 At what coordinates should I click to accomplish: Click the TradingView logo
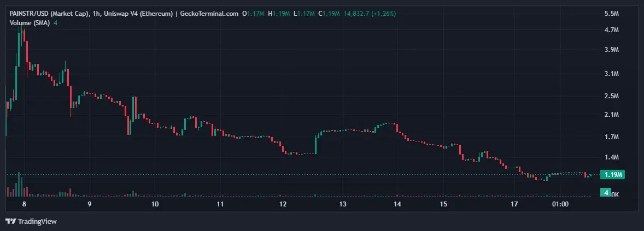pos(31,222)
